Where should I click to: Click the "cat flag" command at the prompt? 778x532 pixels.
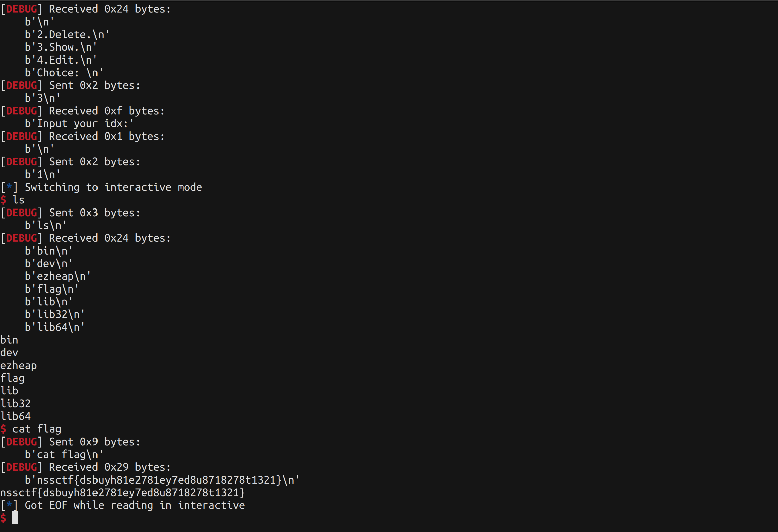[x=37, y=429]
